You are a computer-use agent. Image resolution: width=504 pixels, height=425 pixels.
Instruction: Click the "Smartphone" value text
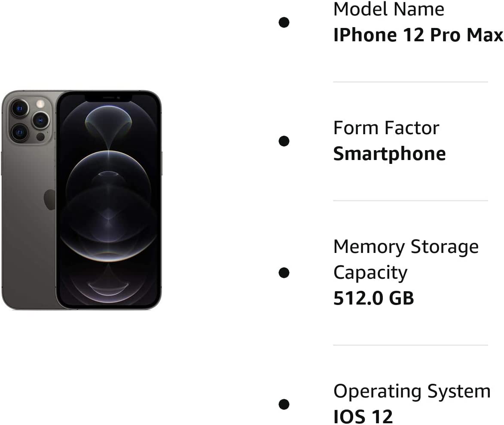pos(389,154)
